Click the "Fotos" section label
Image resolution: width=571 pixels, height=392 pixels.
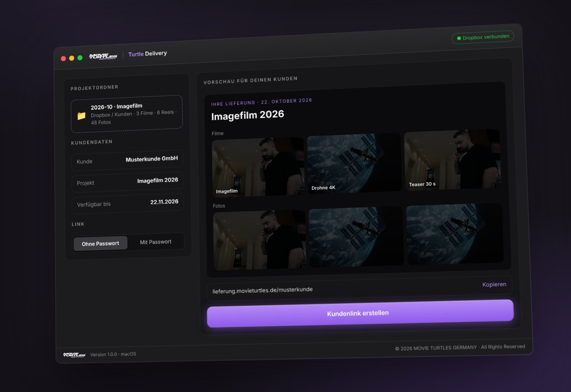coord(219,206)
